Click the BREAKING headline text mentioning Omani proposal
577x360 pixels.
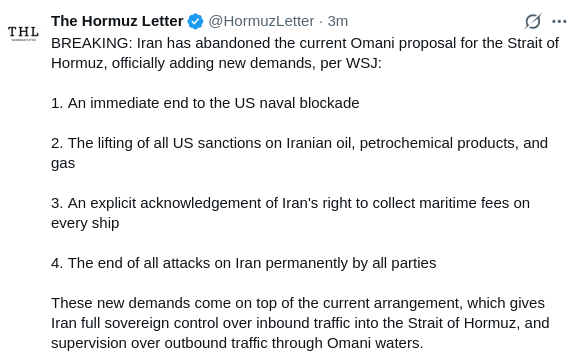click(x=305, y=53)
